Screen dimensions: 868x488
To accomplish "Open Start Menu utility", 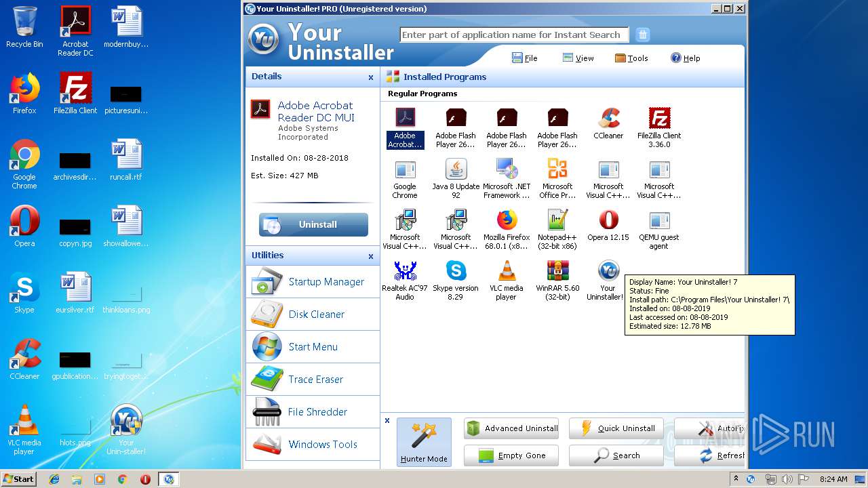I will 313,347.
